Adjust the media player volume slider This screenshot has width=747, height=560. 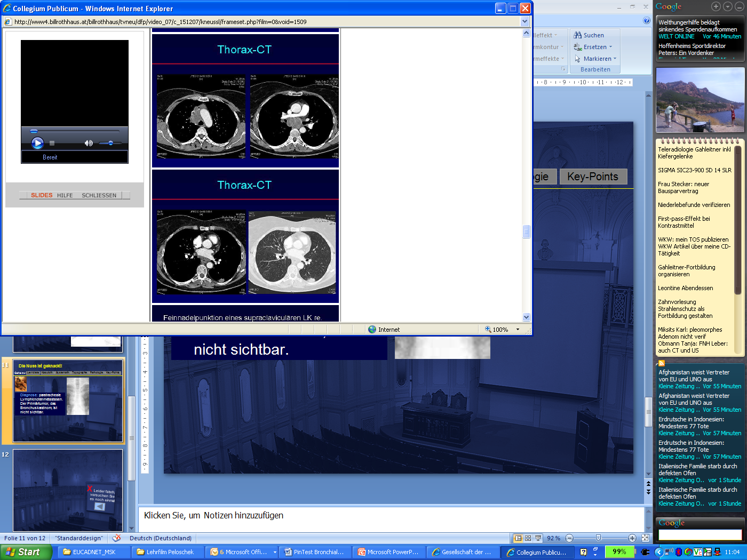click(110, 143)
